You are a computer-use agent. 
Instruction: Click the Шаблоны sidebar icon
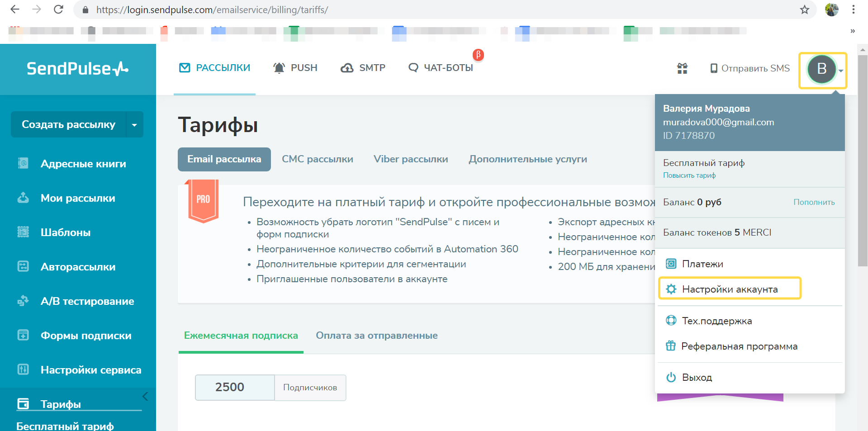coord(23,232)
